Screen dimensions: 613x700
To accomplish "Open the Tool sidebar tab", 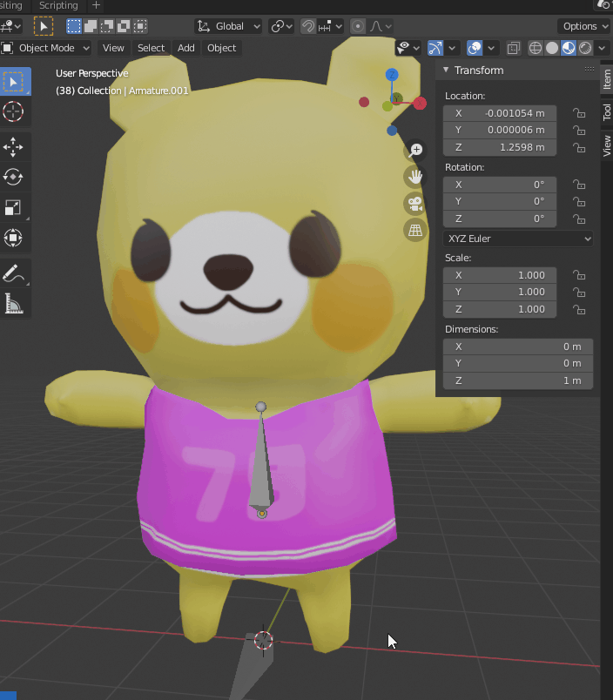I will 607,112.
